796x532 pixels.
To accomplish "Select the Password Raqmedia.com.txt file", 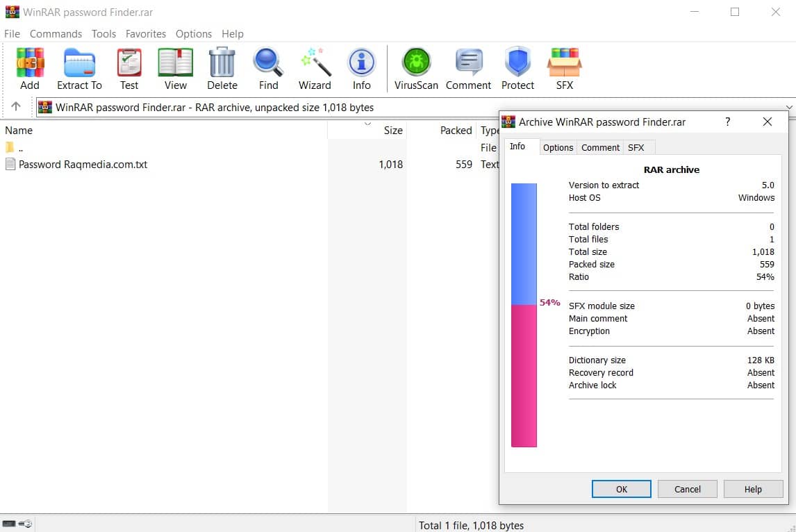I will coord(84,165).
